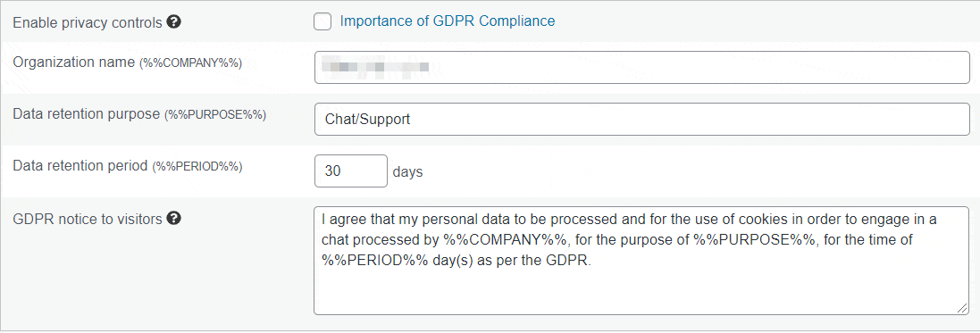The image size is (980, 333).
Task: Place cursor after 'as per the GDPR.' in notice
Action: (x=592, y=262)
